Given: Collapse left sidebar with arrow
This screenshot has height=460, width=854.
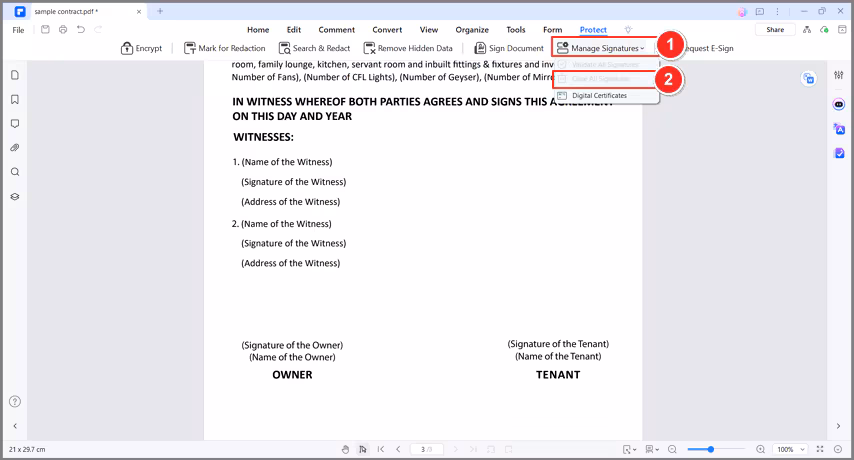Looking at the screenshot, I should 15,426.
